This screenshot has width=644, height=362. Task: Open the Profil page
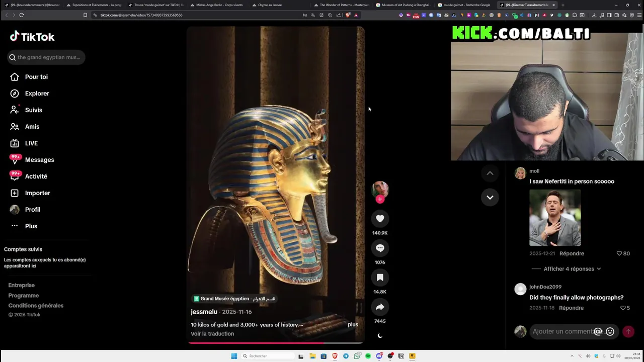click(25, 210)
